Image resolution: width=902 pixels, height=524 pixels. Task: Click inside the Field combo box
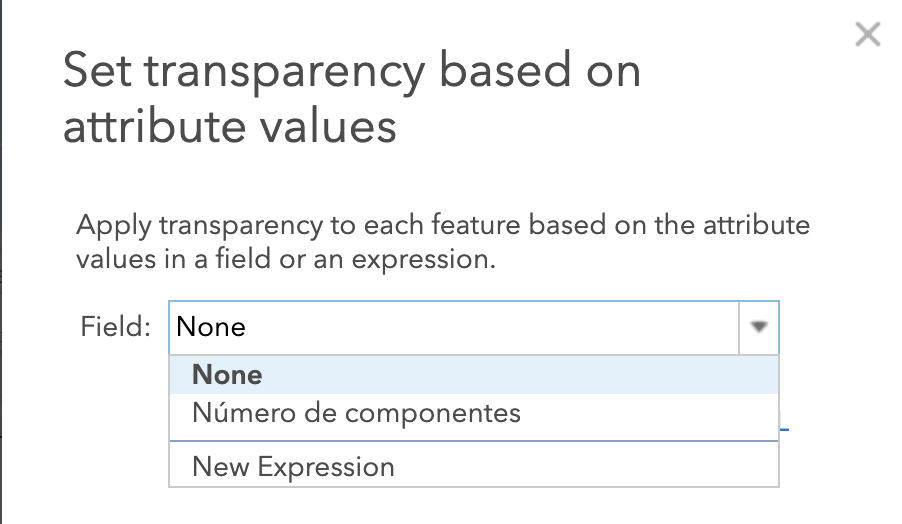(454, 327)
